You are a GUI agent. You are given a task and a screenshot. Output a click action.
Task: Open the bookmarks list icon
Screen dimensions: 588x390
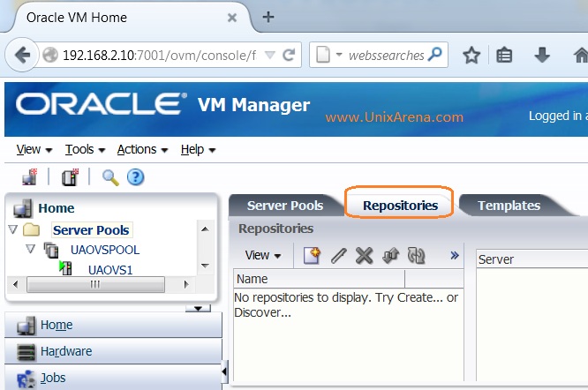[x=504, y=56]
